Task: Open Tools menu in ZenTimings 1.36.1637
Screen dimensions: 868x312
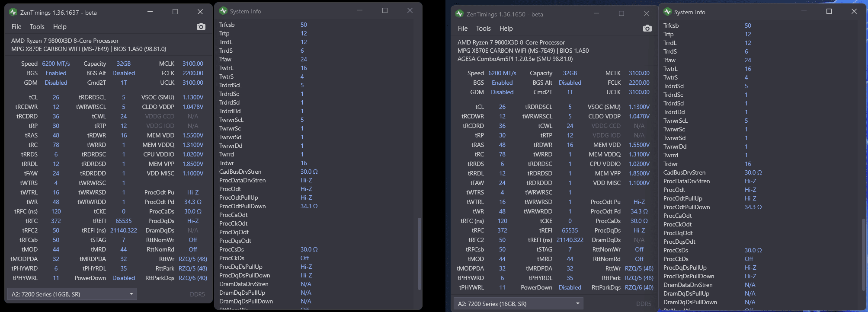Action: click(x=37, y=27)
